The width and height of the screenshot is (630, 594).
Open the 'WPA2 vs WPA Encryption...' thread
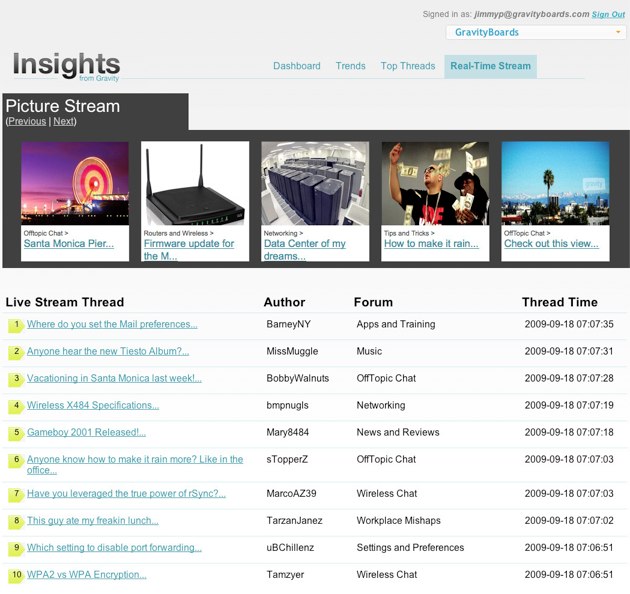pos(87,574)
